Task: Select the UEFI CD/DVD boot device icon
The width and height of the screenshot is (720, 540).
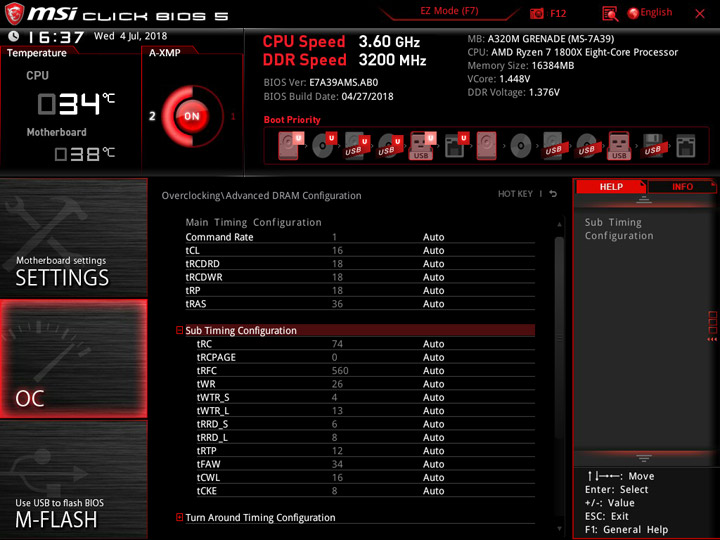Action: click(323, 146)
